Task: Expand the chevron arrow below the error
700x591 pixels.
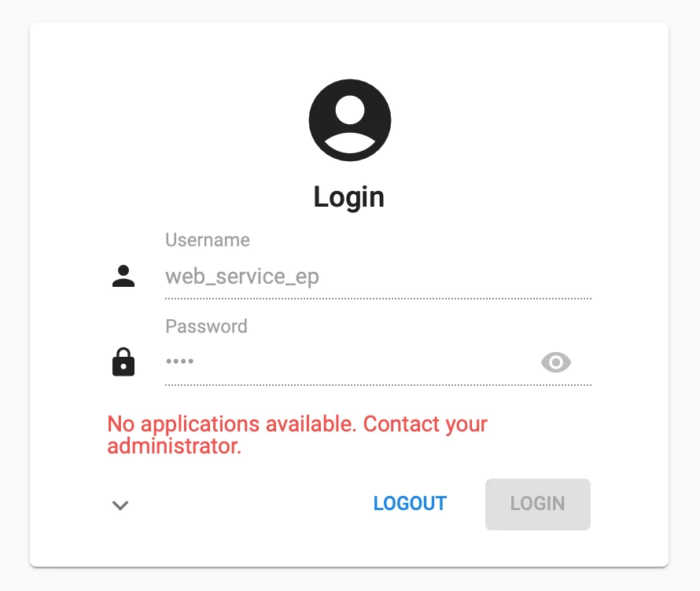Action: tap(120, 505)
